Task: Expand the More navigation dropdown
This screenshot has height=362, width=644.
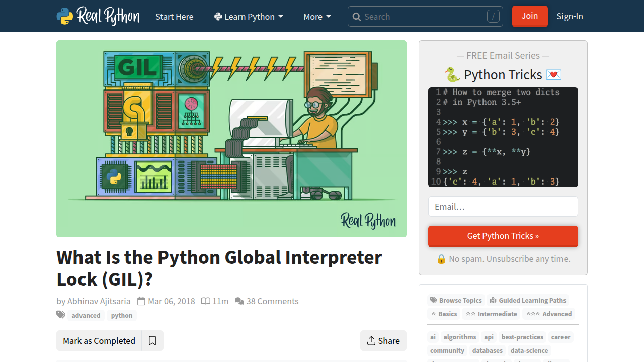Action: 317,17
